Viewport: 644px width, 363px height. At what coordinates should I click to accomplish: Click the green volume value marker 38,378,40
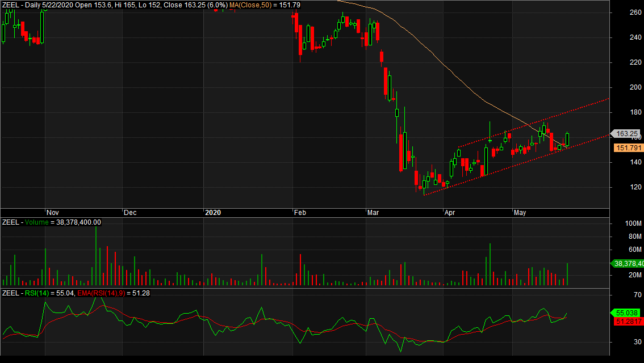click(x=628, y=263)
